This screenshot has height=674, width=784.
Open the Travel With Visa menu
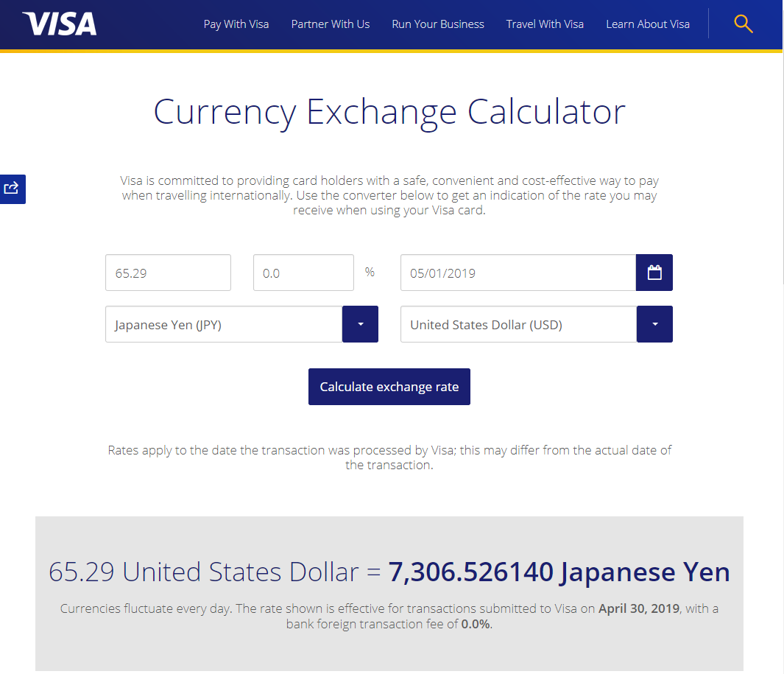[x=545, y=24]
